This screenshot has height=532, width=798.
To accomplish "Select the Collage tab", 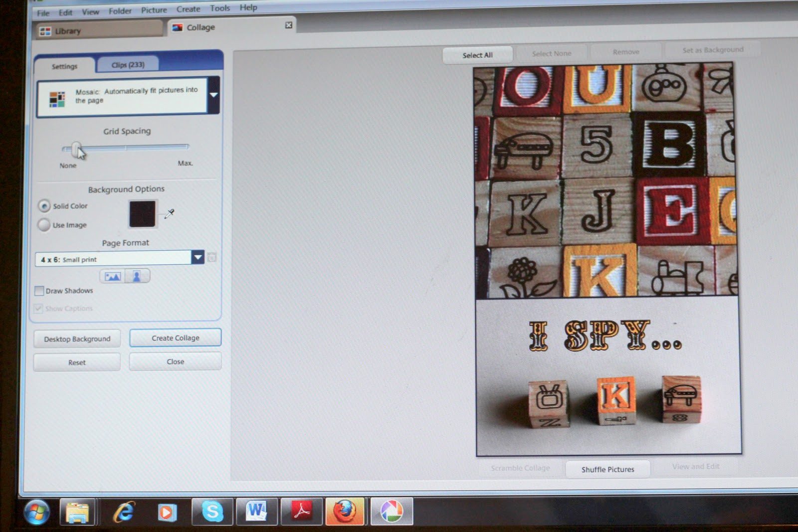I will pos(232,27).
